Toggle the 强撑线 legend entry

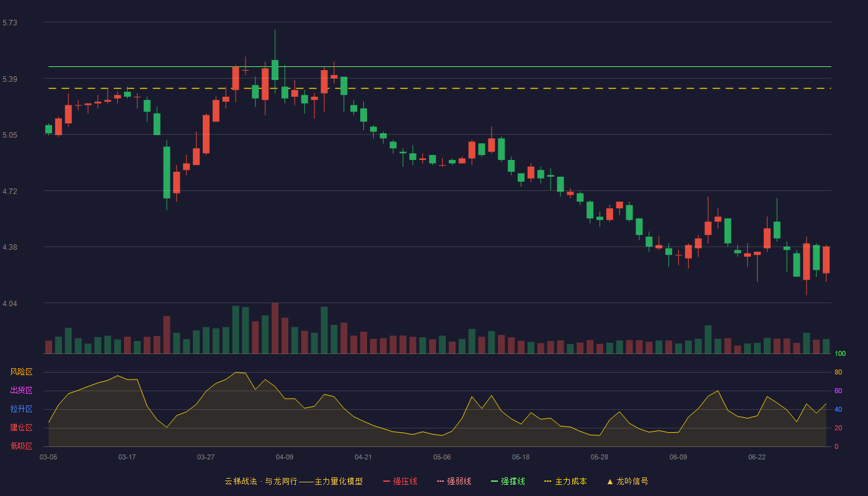tap(508, 481)
